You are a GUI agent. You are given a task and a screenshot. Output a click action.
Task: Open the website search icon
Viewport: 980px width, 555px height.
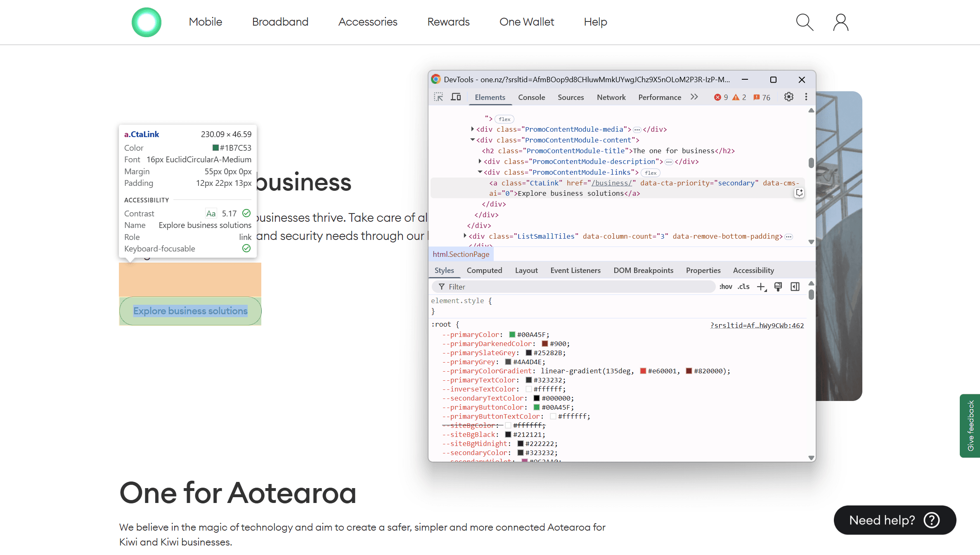click(805, 22)
